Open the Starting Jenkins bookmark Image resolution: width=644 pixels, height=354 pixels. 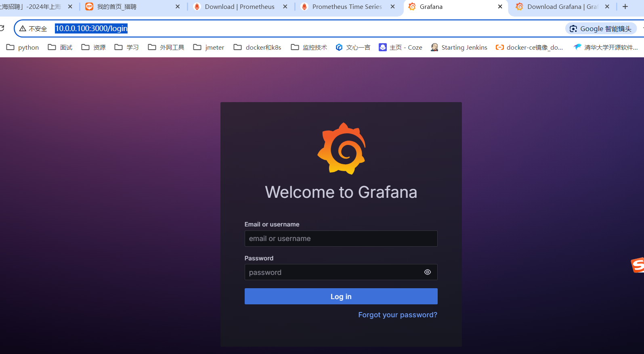coord(459,47)
